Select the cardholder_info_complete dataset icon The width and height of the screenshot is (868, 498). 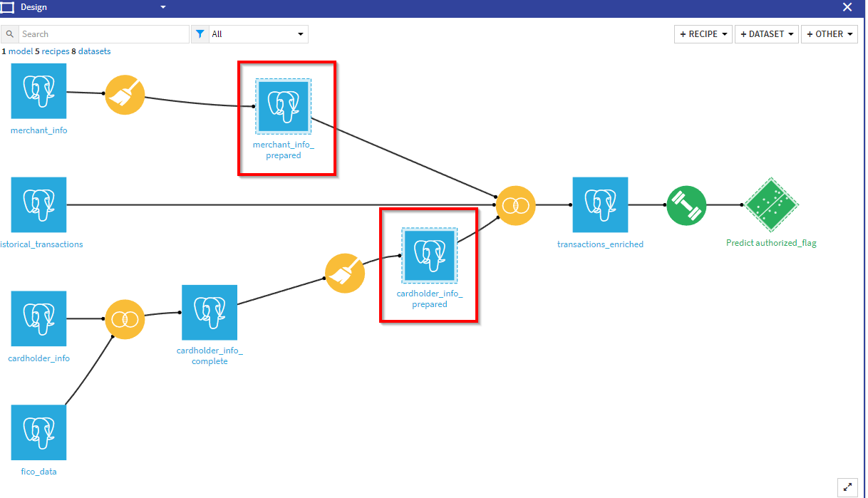coord(210,313)
